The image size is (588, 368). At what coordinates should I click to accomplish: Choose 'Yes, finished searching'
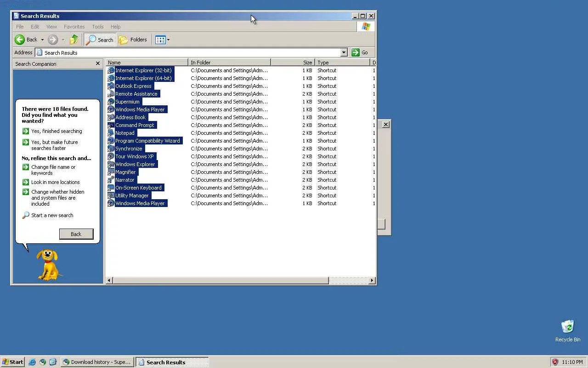(x=52, y=131)
